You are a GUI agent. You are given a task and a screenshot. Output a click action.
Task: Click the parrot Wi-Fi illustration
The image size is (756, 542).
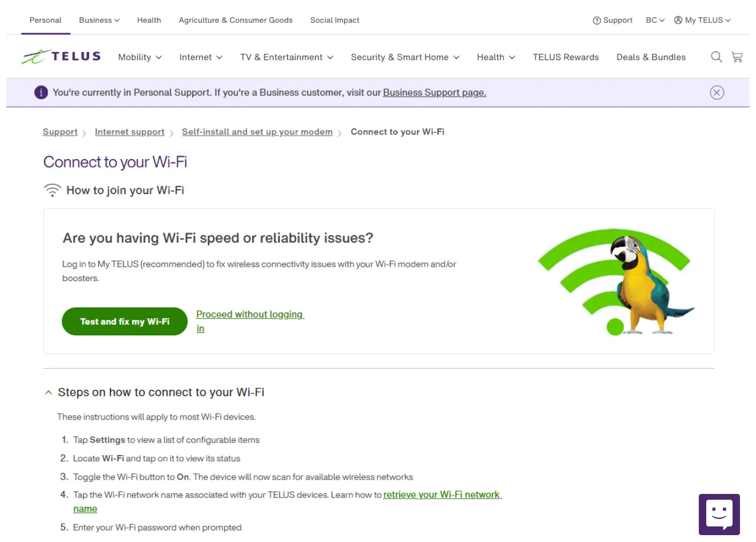(616, 282)
